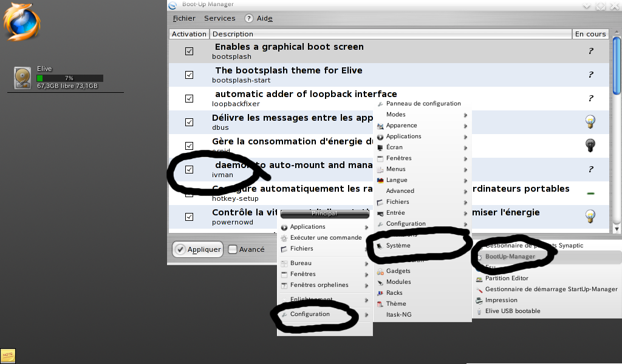Viewport: 622px width, 364px height.
Task: Toggle the loopbackfixer activation checkbox
Action: coord(189,98)
